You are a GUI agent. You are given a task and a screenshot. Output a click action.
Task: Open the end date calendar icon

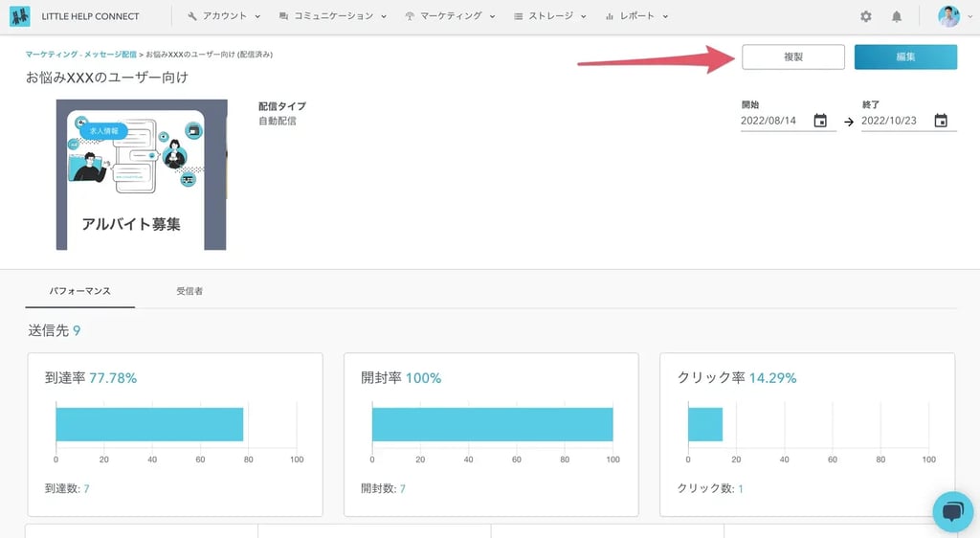tap(941, 121)
